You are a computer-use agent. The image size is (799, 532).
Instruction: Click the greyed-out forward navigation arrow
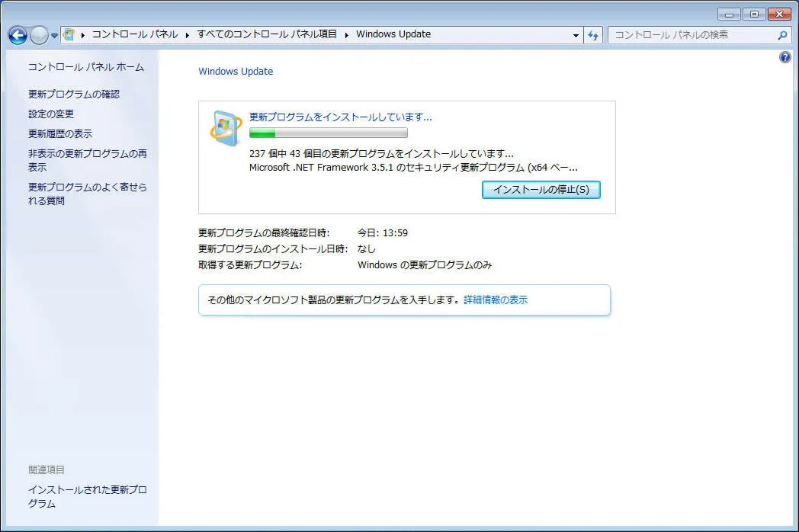[39, 35]
